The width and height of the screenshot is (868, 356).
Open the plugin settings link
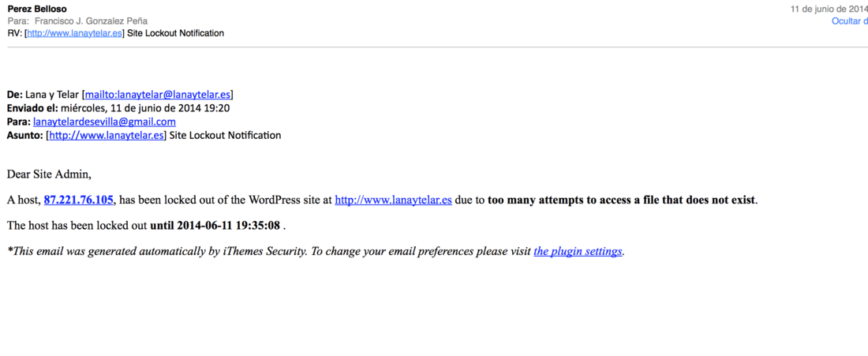(x=578, y=251)
